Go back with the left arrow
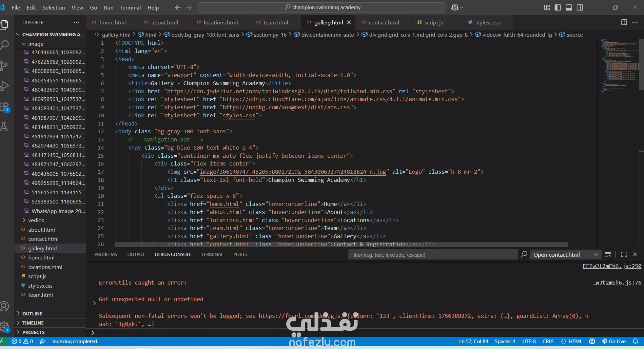The image size is (644, 349). tap(178, 7)
